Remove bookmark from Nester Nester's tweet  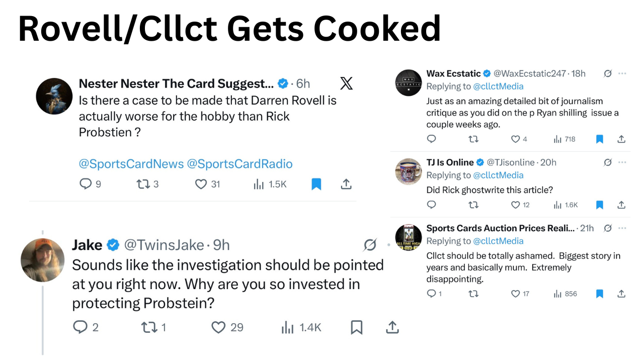316,185
